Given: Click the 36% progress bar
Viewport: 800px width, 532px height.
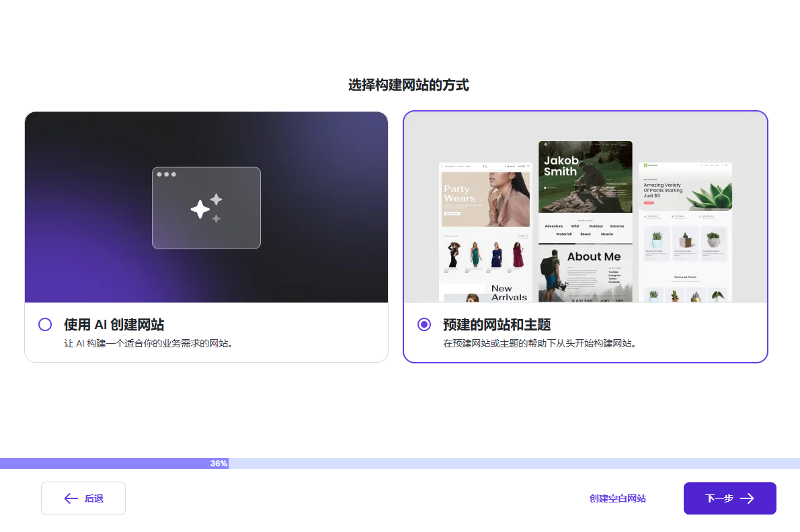Looking at the screenshot, I should tap(400, 463).
